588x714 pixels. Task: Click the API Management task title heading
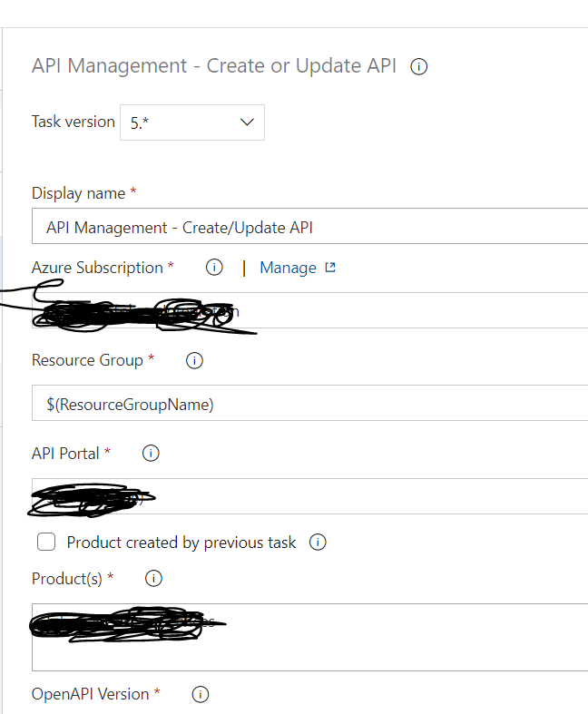click(x=214, y=66)
